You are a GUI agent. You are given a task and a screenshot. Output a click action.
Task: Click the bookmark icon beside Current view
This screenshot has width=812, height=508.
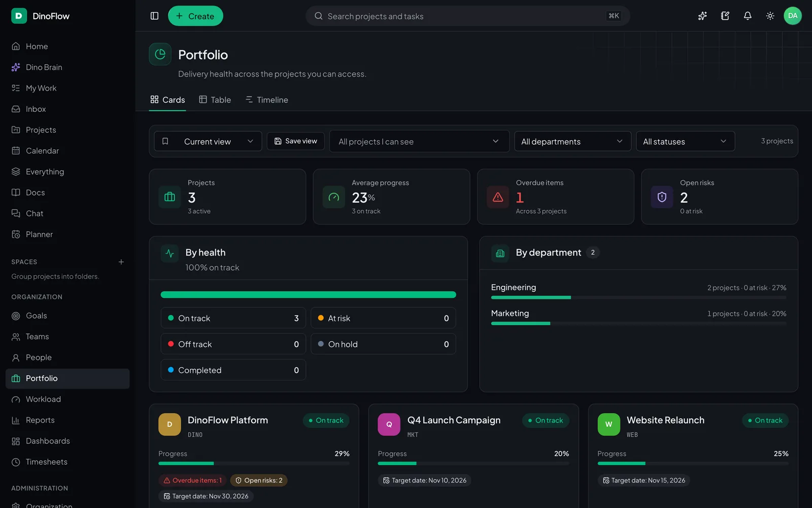165,141
